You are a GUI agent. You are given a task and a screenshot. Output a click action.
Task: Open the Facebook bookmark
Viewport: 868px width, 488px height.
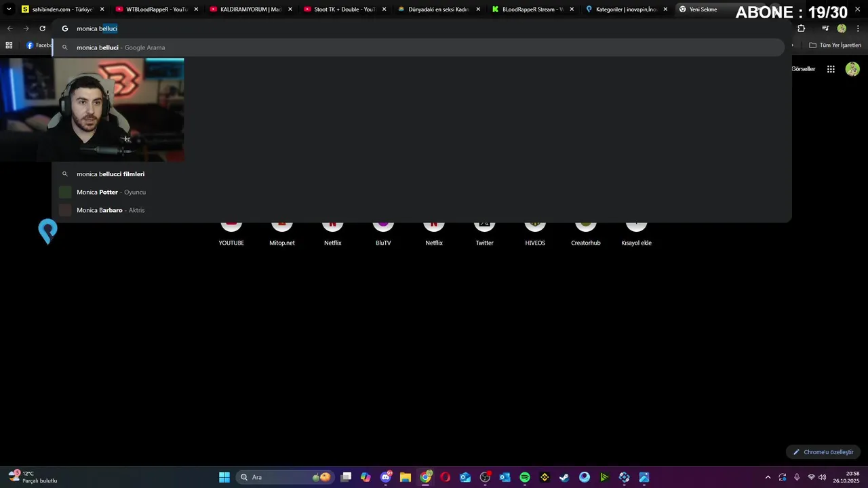point(39,45)
